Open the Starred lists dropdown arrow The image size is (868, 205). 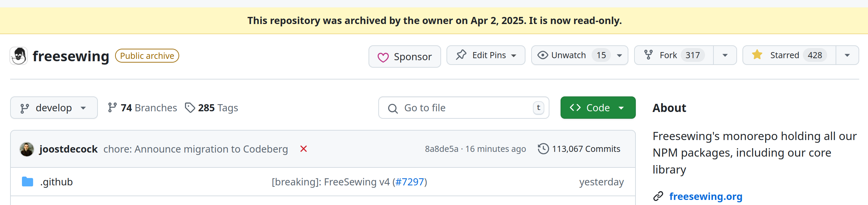click(847, 55)
